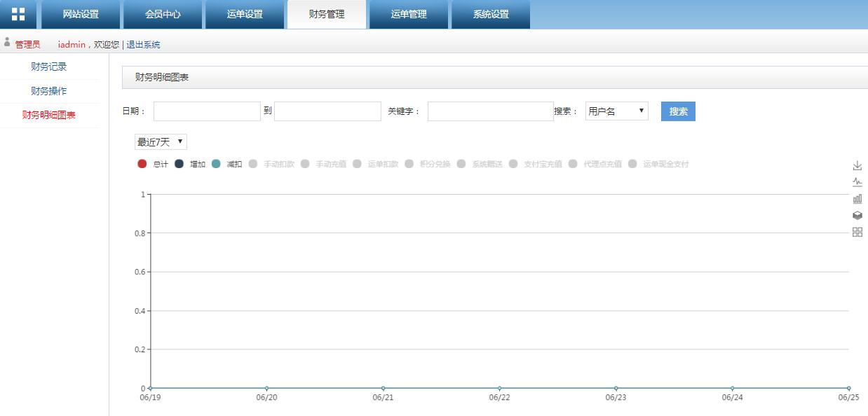Viewport: 868px width, 416px height.
Task: Switch chart to stacked view icon
Action: 857,216
